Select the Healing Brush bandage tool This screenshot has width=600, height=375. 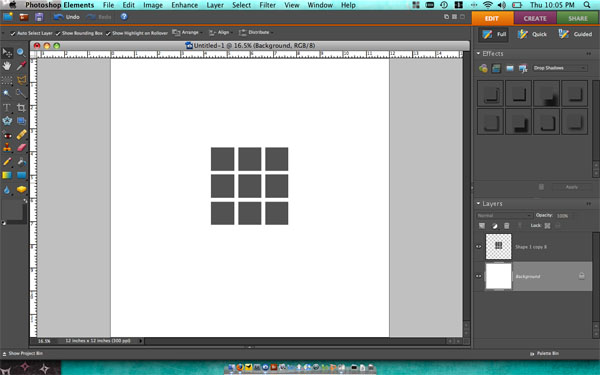[21, 135]
